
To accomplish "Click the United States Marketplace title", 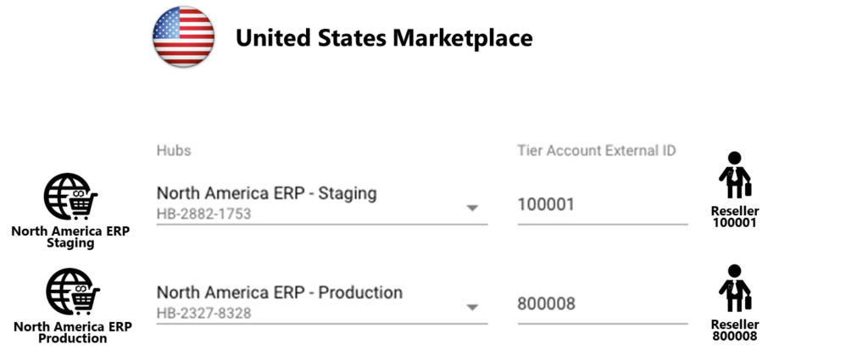I will [384, 37].
